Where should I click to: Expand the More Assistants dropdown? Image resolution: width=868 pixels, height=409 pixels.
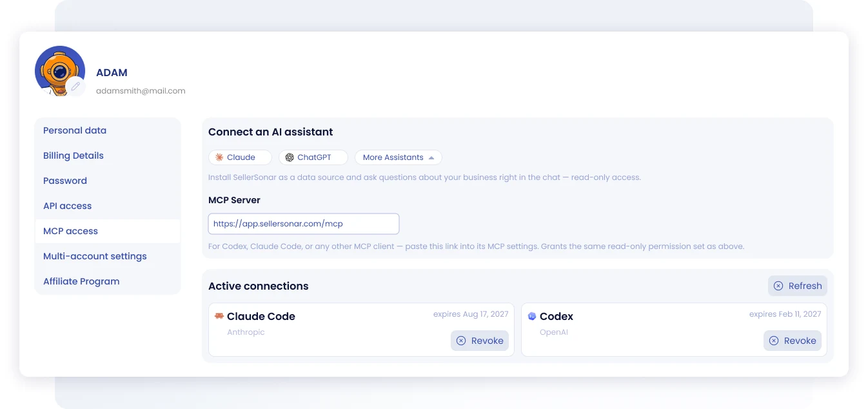click(x=399, y=157)
